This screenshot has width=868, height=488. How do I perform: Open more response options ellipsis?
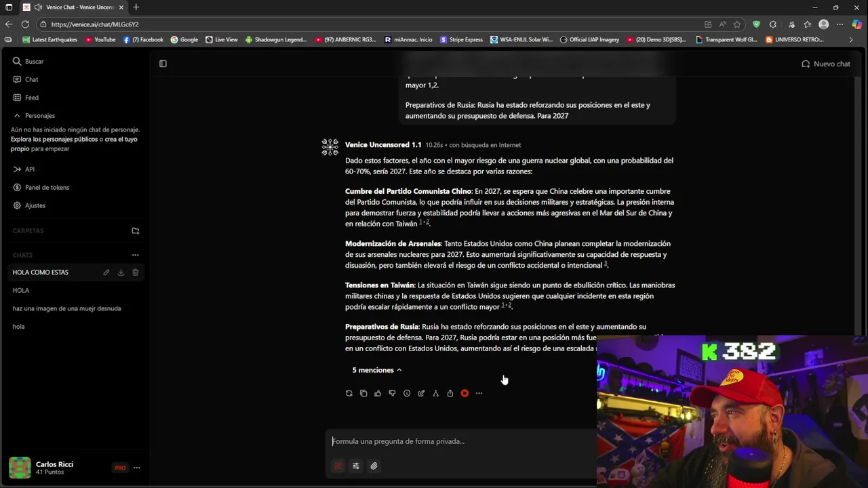(x=479, y=393)
